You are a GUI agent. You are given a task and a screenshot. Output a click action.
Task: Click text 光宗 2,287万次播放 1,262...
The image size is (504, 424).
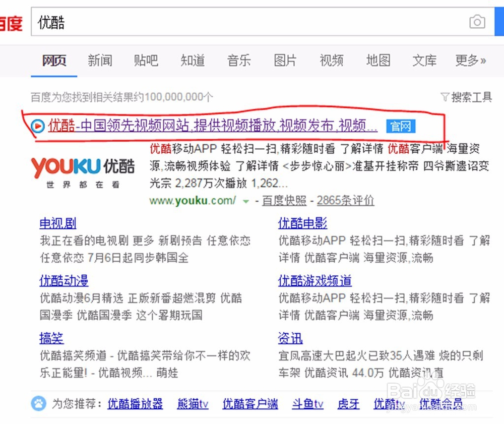(219, 183)
